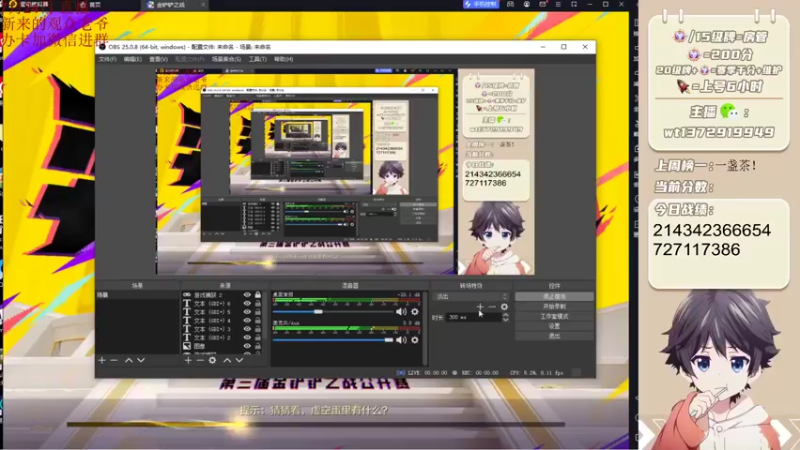Open Mic/Aux settings gear
The width and height of the screenshot is (800, 450).
click(415, 340)
